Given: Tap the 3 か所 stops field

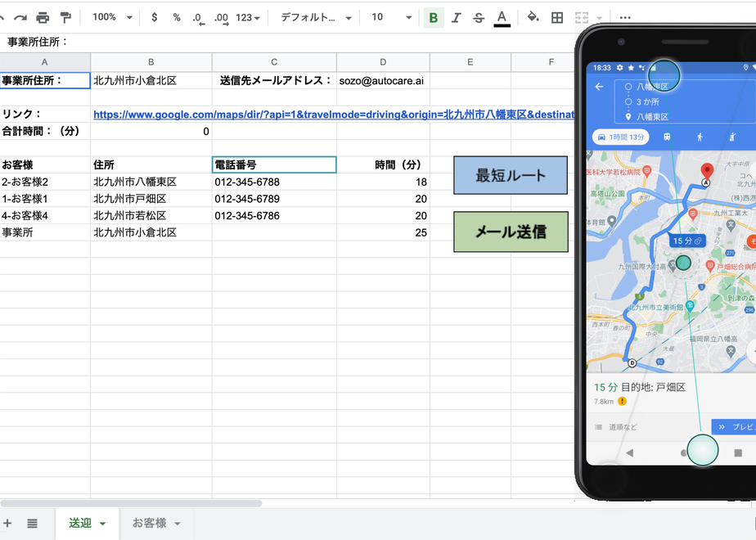Looking at the screenshot, I should coord(647,101).
